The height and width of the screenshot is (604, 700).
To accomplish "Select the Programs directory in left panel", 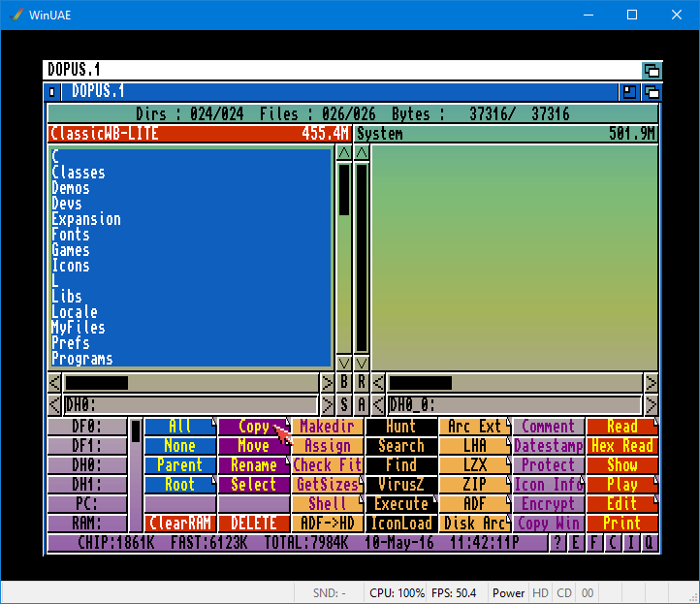I will click(82, 359).
